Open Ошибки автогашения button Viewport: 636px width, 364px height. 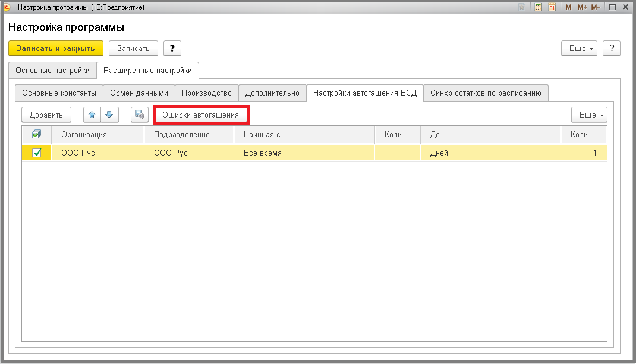click(x=201, y=115)
